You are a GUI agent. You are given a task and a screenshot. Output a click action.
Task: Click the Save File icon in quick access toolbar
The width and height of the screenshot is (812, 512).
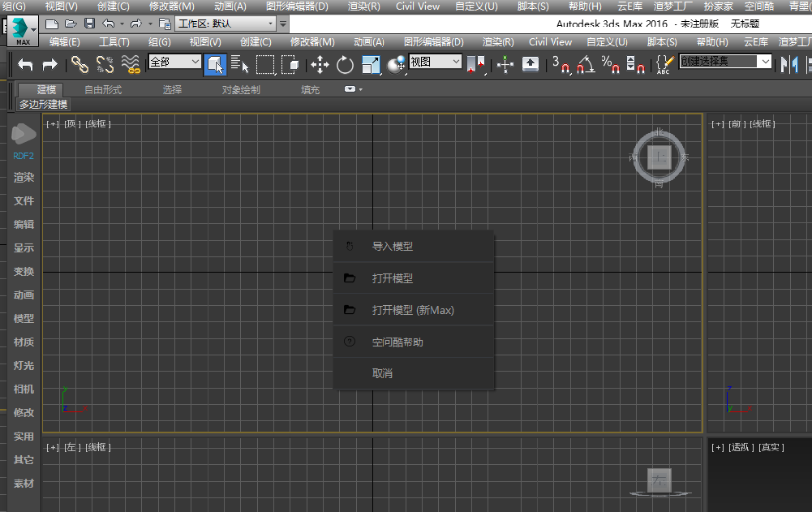click(89, 24)
